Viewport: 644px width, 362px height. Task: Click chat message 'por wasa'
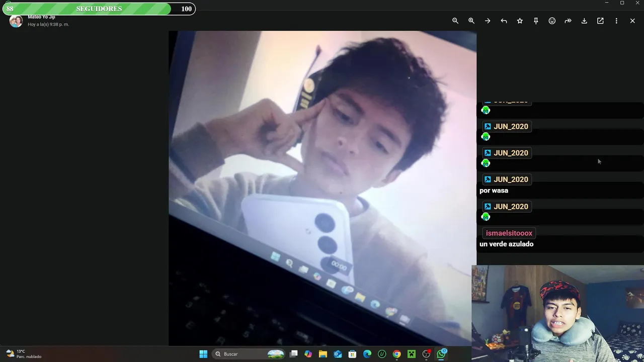click(494, 191)
